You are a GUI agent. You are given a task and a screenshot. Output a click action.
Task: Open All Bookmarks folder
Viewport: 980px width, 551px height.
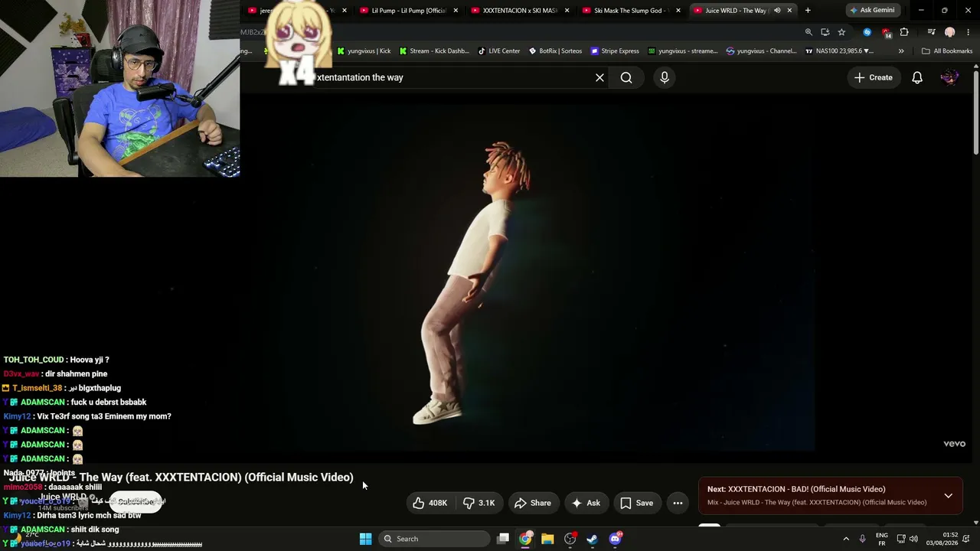[947, 51]
